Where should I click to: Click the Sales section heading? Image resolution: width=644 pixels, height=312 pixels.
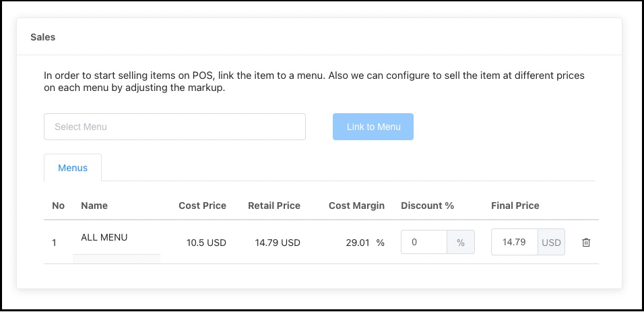(x=43, y=38)
